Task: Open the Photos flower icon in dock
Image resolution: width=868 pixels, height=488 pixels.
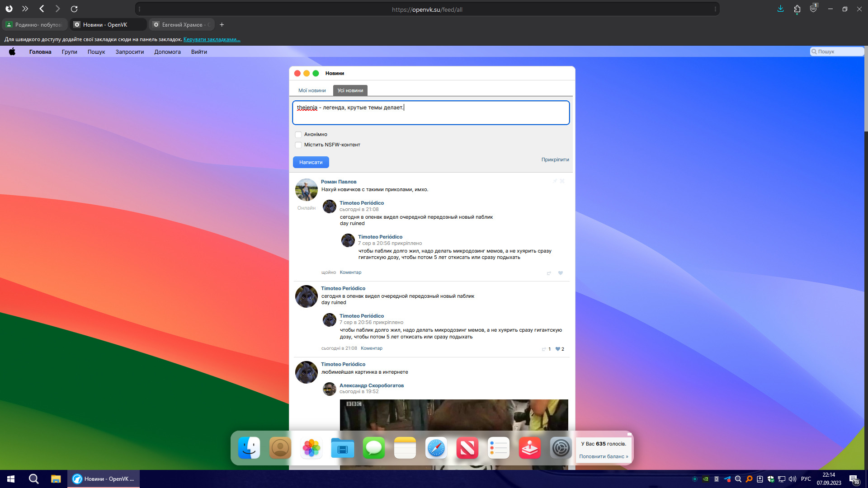Action: click(311, 448)
